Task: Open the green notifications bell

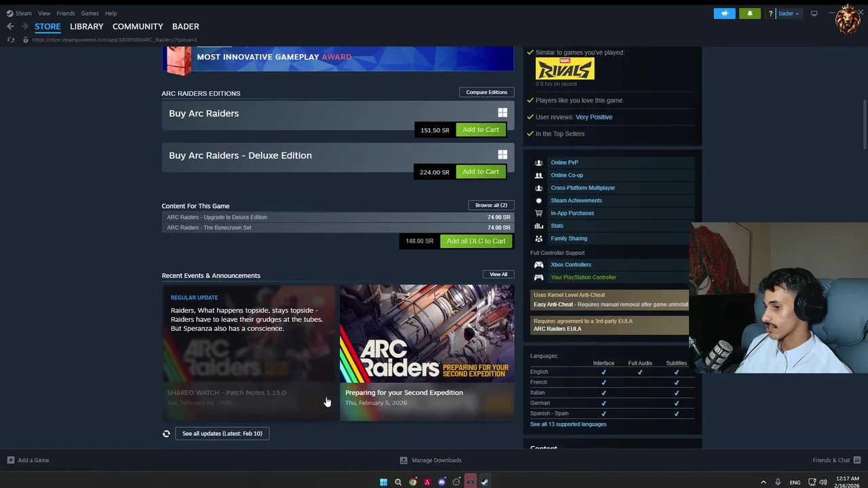Action: tap(749, 14)
